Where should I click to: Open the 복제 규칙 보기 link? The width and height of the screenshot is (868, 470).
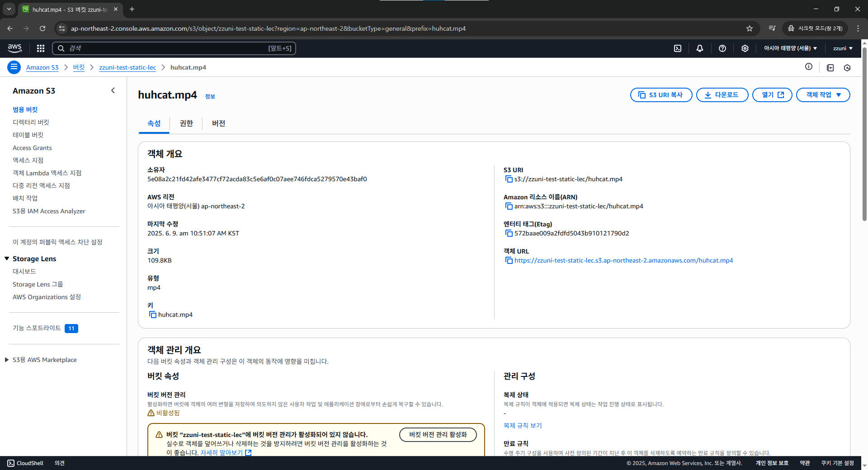click(523, 425)
